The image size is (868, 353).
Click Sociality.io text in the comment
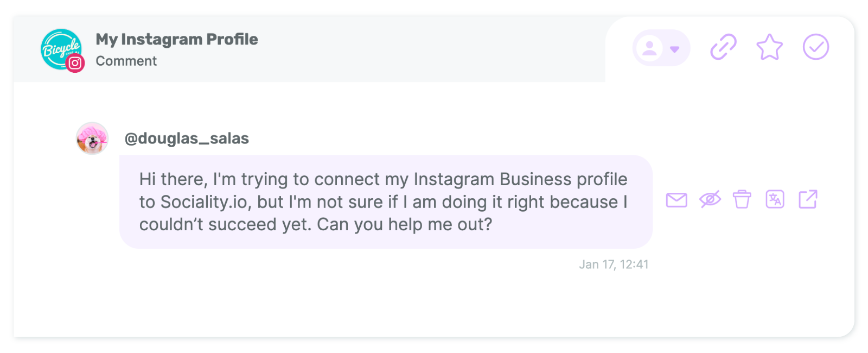[x=204, y=202]
